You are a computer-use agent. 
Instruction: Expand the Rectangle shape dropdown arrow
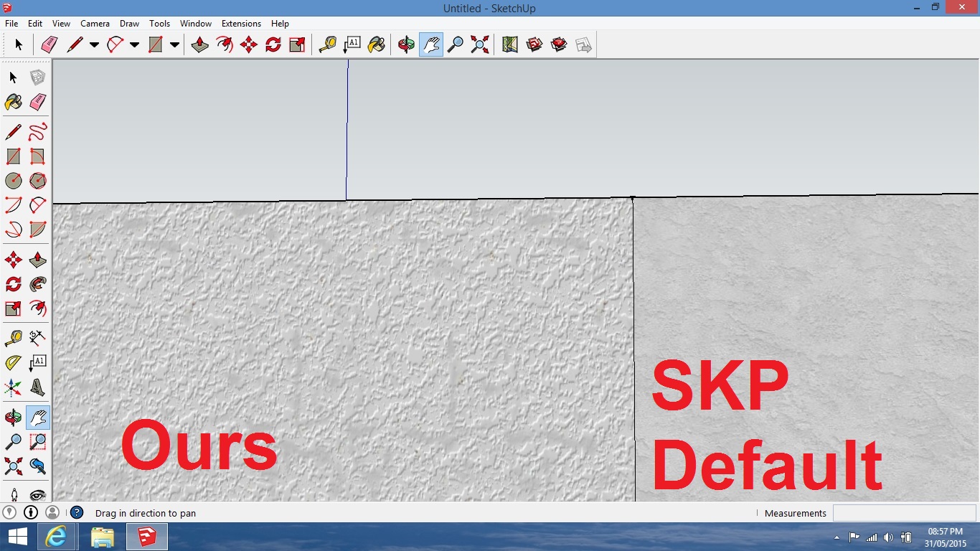tap(174, 44)
